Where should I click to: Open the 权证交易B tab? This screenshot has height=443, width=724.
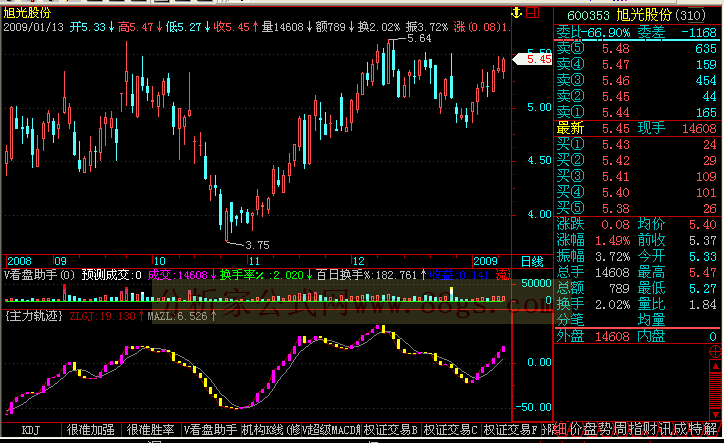point(391,430)
